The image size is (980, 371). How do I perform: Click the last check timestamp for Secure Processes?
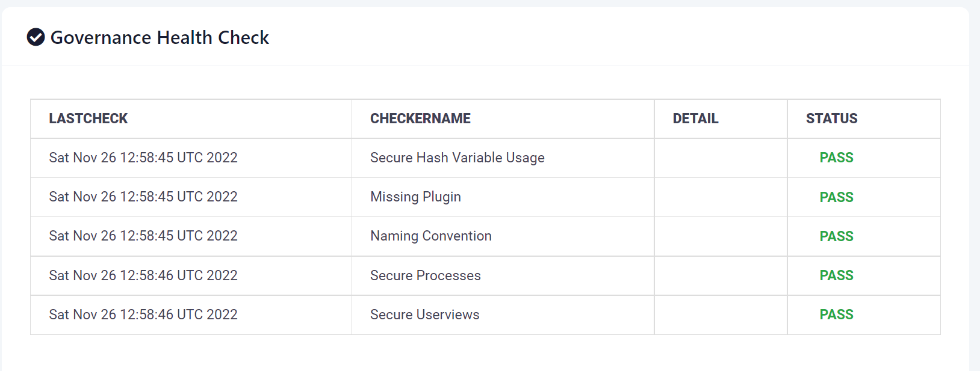pyautogui.click(x=143, y=275)
